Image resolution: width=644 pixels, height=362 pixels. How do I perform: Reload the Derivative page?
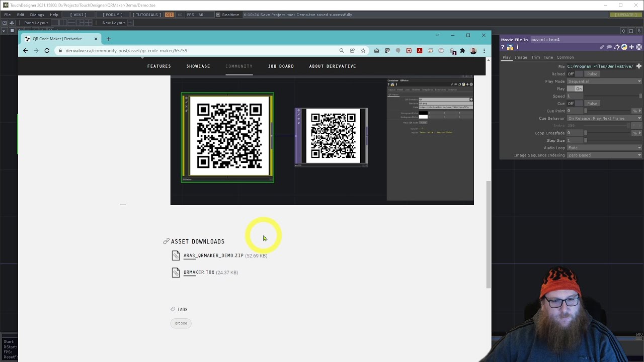[x=47, y=51]
